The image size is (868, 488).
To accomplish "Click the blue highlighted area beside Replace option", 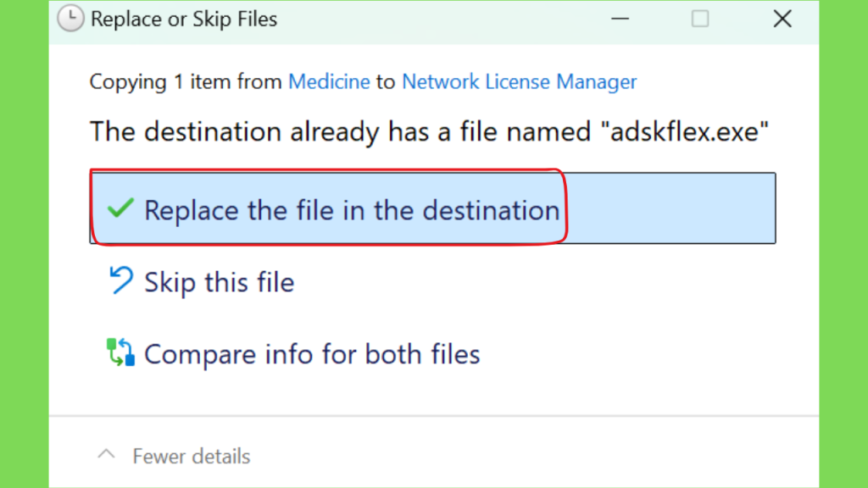I will pyautogui.click(x=670, y=208).
